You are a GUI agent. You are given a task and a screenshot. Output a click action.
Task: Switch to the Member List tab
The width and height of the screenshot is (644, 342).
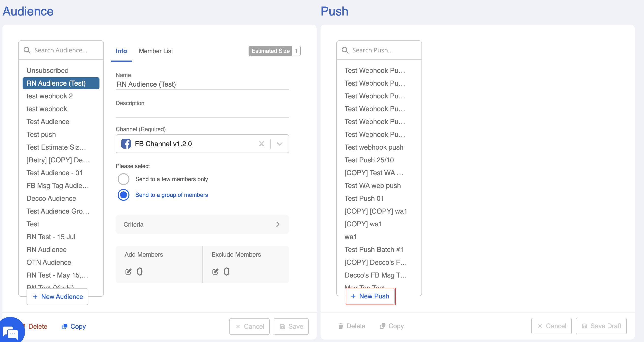pyautogui.click(x=156, y=51)
